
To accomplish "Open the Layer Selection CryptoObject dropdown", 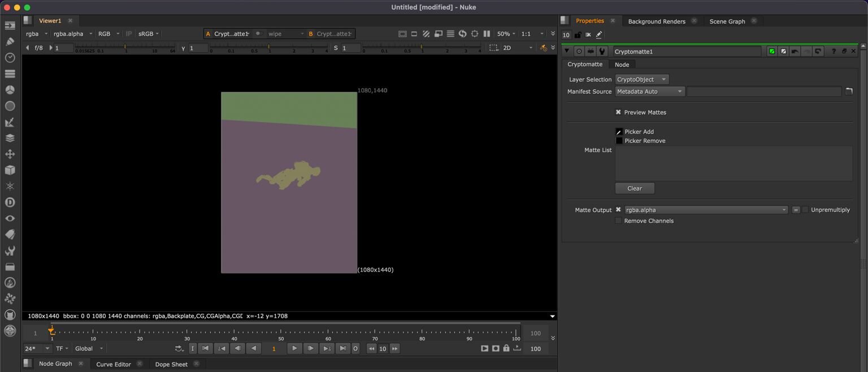I will click(x=642, y=80).
